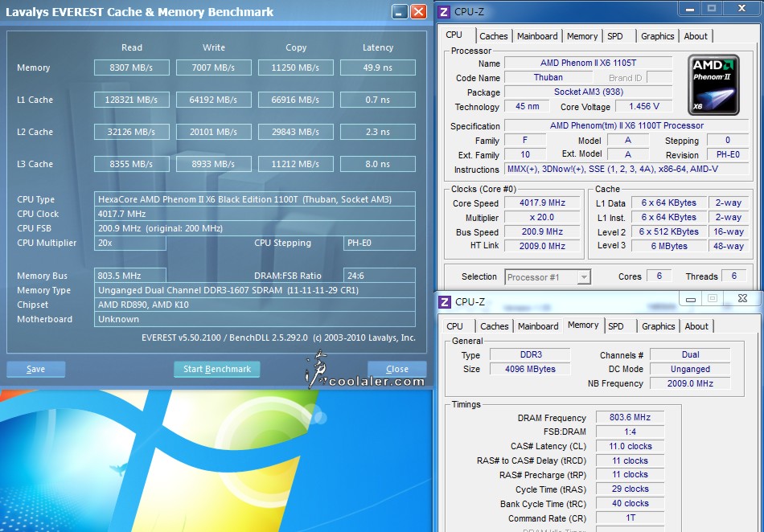Click the Memory Bus value 803.5 MHz
Viewport: 764px width, 532px height.
tap(130, 276)
